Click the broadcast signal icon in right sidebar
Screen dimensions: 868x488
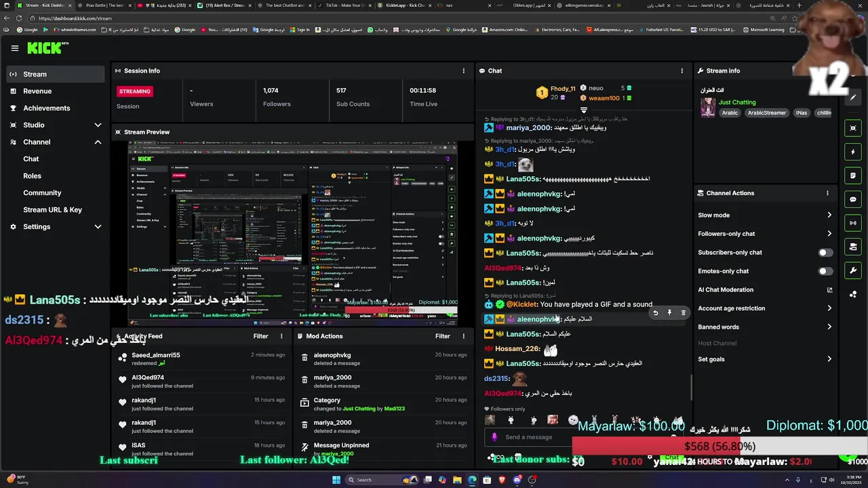tap(853, 223)
